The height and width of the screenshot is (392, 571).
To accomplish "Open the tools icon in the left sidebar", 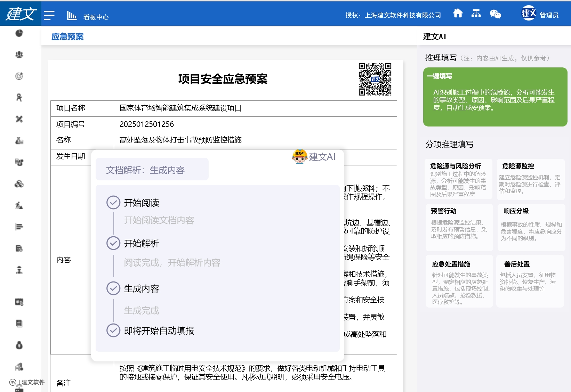I will 19,119.
